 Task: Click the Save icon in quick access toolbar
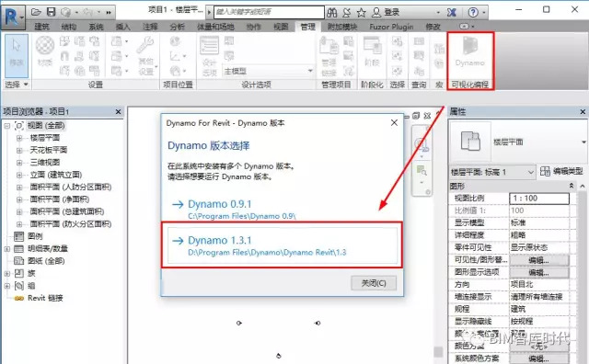tap(52, 12)
